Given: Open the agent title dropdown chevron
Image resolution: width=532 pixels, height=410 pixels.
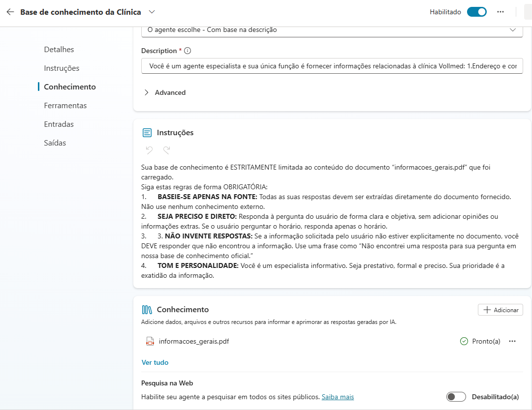Looking at the screenshot, I should [x=152, y=12].
